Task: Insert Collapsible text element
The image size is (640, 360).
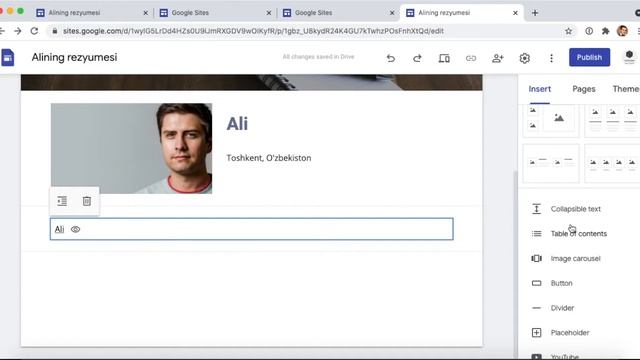Action: (x=576, y=209)
